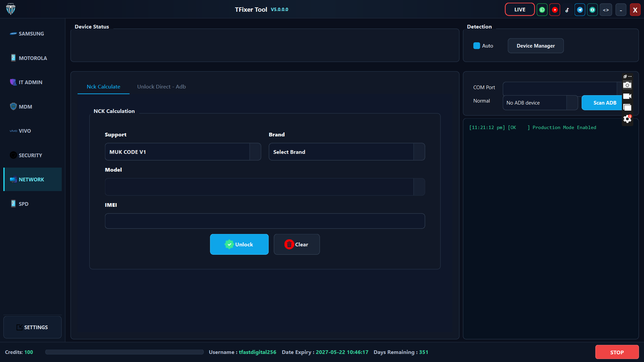
Task: Open the Security section
Action: point(33,155)
